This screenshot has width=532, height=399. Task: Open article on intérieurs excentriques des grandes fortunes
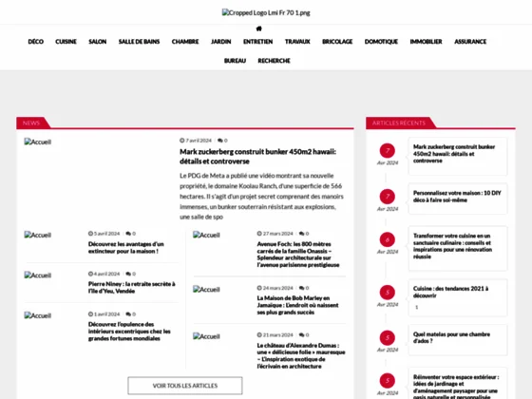click(x=129, y=332)
